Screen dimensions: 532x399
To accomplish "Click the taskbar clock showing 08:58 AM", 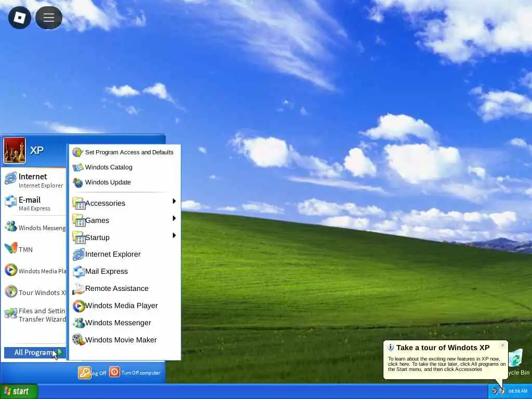I will [518, 391].
